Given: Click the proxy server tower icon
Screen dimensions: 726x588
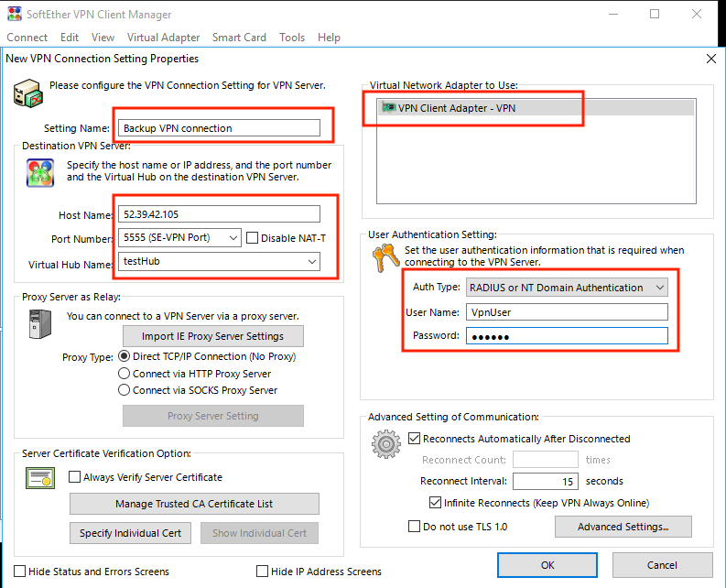Looking at the screenshot, I should point(39,324).
